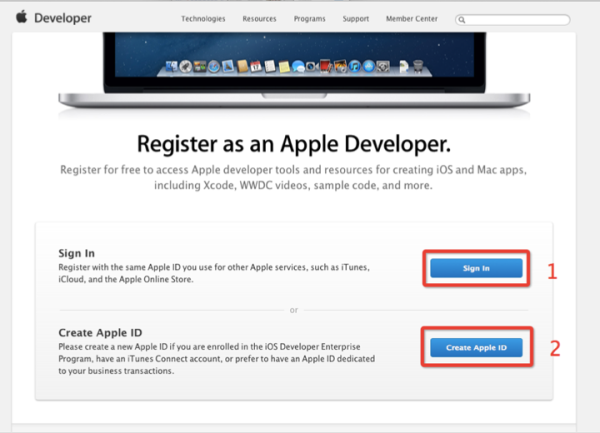
Task: Click the Contacts book icon in the dock image
Action: click(242, 66)
